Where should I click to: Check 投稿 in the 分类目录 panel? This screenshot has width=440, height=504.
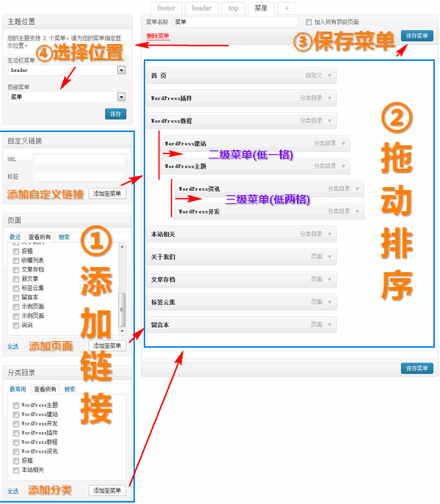[15, 461]
